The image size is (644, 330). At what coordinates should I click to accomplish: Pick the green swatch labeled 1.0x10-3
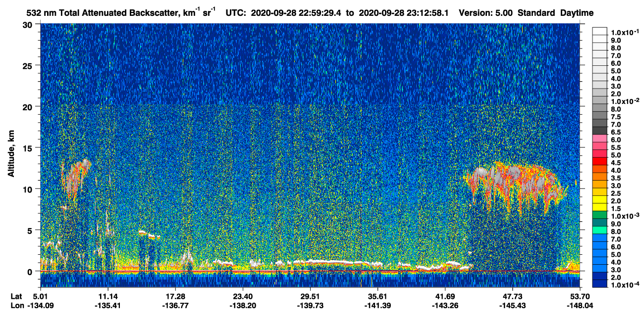coord(600,215)
